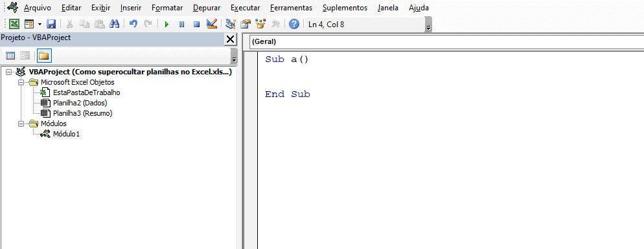Click the Reset stop icon
Screen dimensions: 644x249
[x=196, y=24]
